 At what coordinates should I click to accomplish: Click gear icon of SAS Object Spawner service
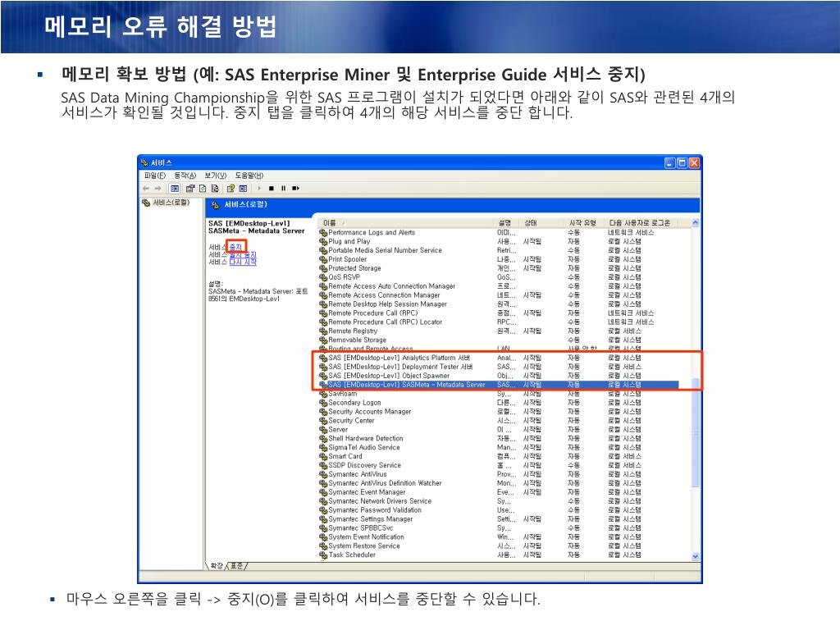click(x=323, y=376)
